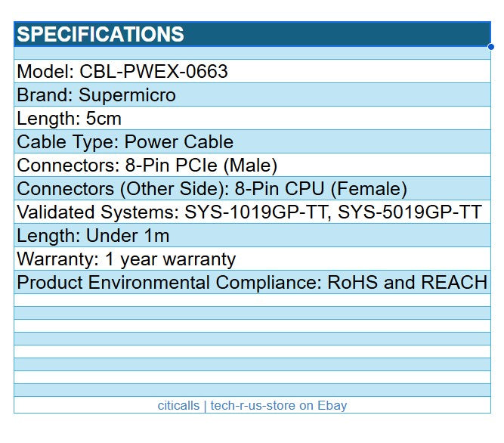Select the 'Cable Type: Power Cable' row
This screenshot has width=504, height=443.
(252, 141)
